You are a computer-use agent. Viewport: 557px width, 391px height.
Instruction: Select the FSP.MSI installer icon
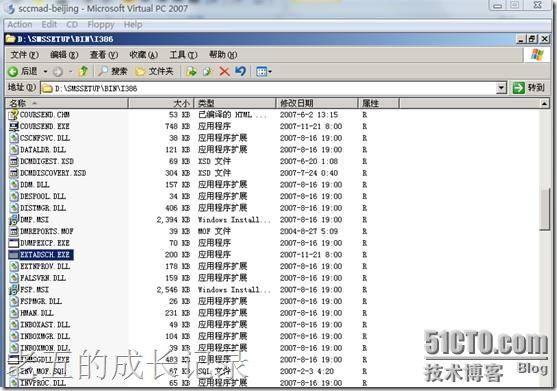13,290
